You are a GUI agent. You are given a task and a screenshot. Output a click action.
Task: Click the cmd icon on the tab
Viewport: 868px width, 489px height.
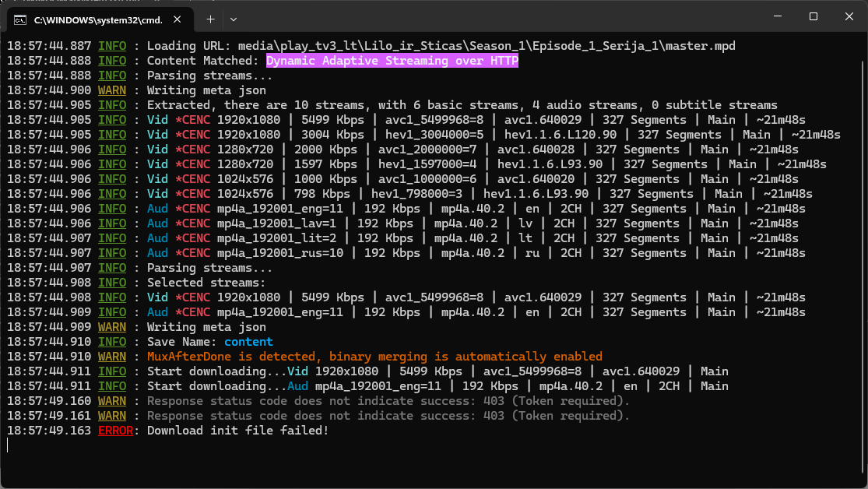click(x=20, y=20)
